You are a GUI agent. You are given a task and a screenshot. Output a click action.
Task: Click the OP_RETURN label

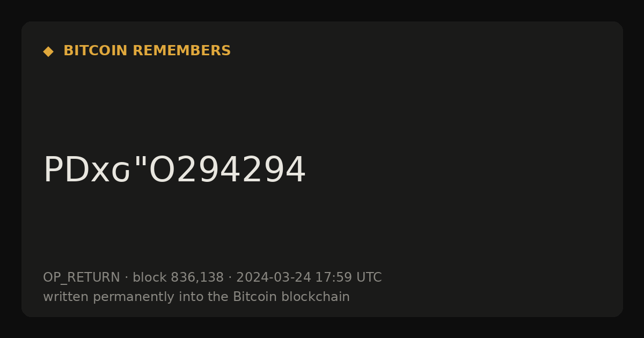point(82,278)
